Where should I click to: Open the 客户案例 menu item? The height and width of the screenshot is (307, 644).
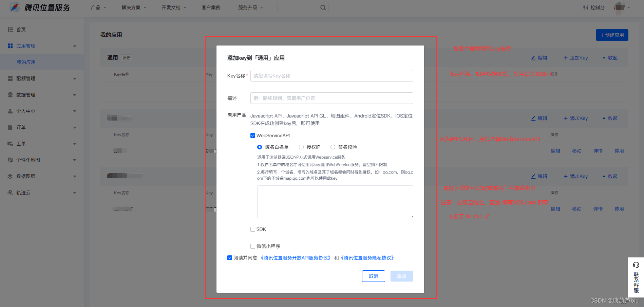click(211, 7)
